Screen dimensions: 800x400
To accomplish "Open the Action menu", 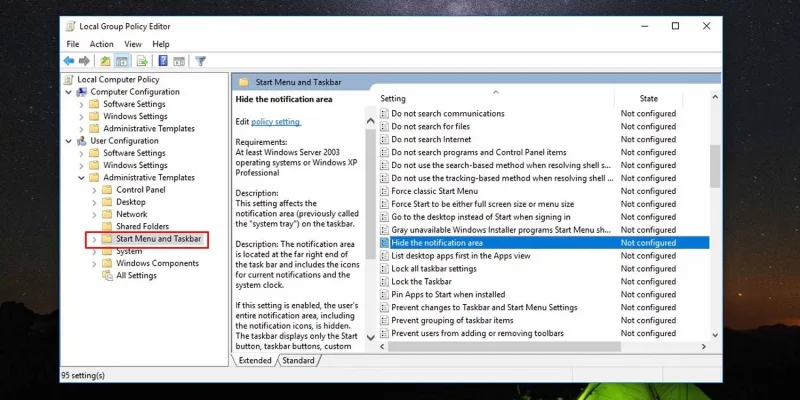I will coord(102,44).
